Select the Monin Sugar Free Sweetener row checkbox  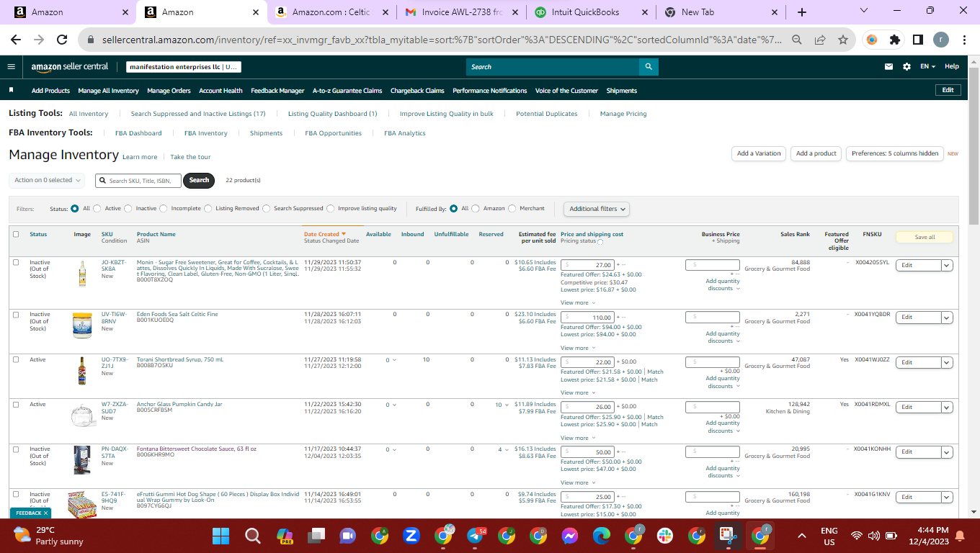(x=16, y=262)
